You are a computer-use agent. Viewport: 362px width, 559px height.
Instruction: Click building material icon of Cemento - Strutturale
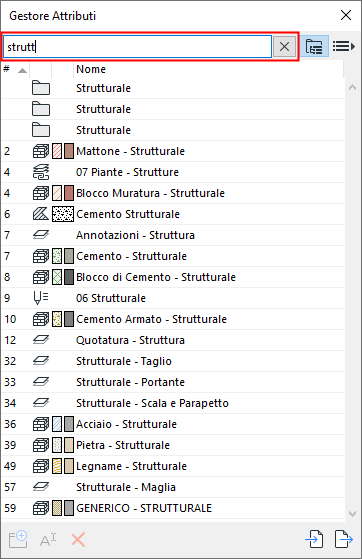(x=41, y=256)
